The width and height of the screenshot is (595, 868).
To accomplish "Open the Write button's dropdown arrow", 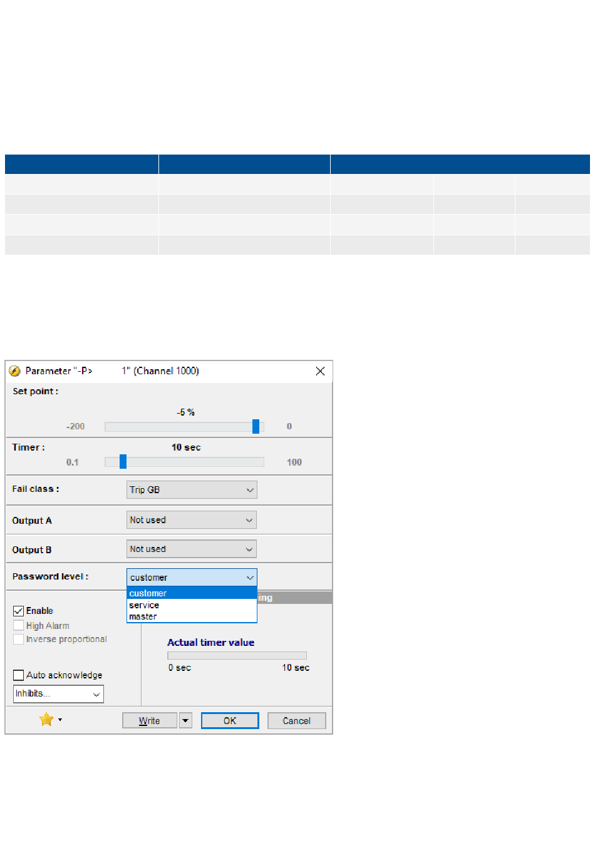I will [x=185, y=721].
